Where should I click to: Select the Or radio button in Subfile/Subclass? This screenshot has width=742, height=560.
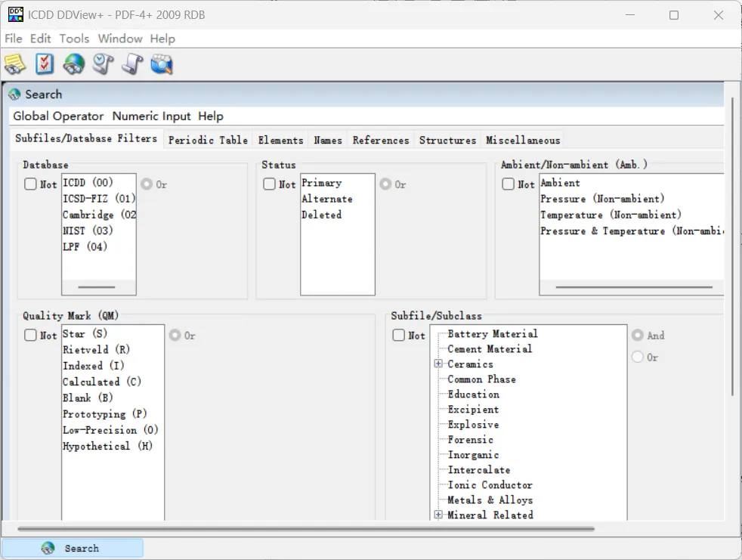638,357
